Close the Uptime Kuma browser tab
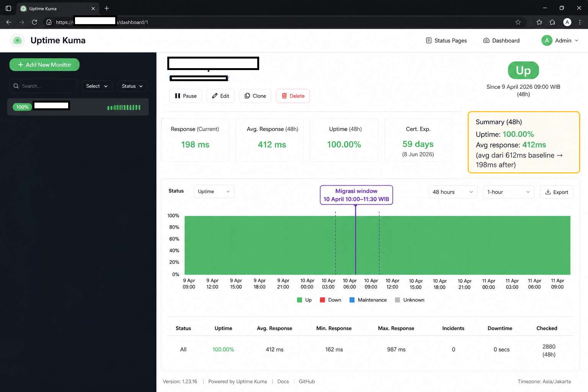This screenshot has width=588, height=392. [93, 8]
